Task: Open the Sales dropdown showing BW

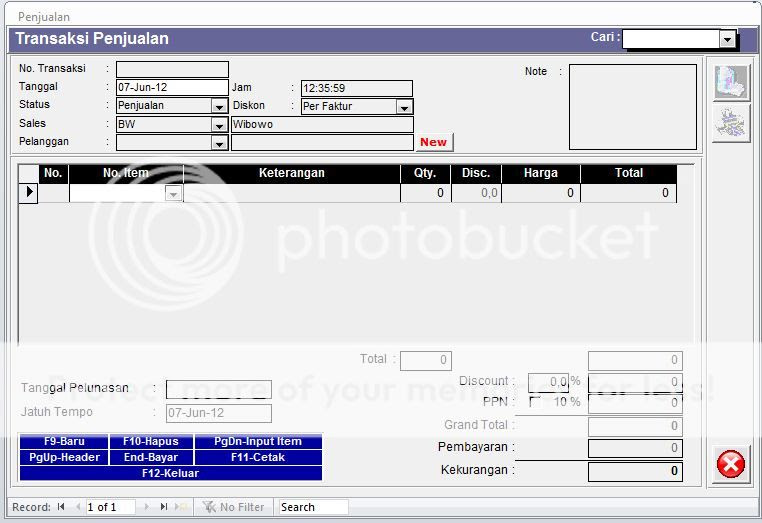Action: point(220,125)
